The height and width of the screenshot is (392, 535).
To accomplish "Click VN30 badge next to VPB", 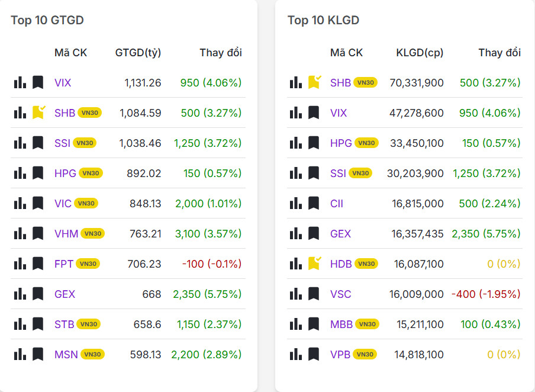I will pyautogui.click(x=365, y=355).
